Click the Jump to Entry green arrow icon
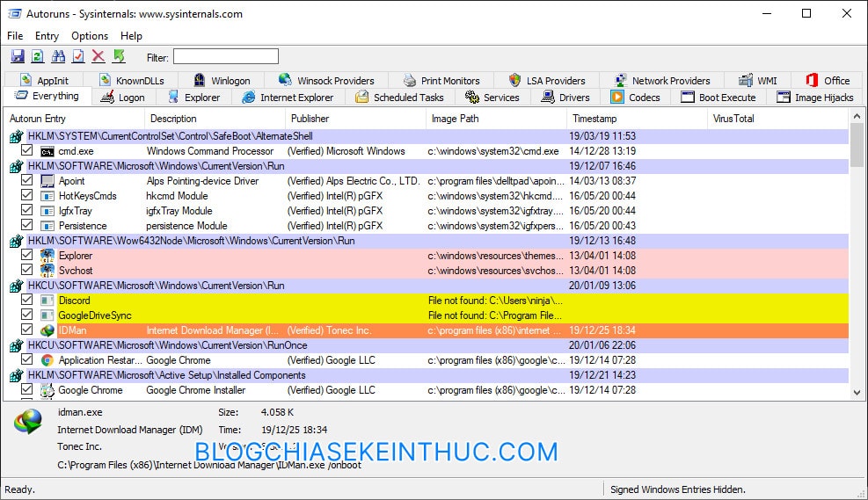868x500 pixels. click(x=119, y=56)
